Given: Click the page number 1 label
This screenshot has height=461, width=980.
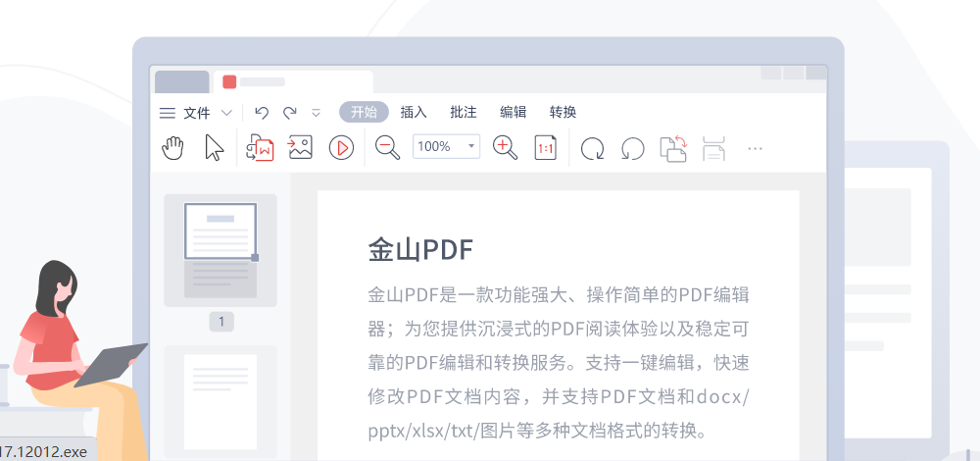Looking at the screenshot, I should point(221,322).
